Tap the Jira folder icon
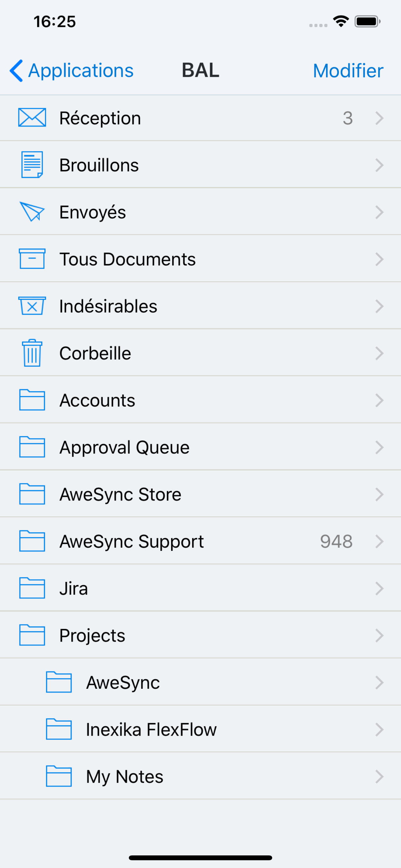Image resolution: width=401 pixels, height=868 pixels. click(32, 588)
